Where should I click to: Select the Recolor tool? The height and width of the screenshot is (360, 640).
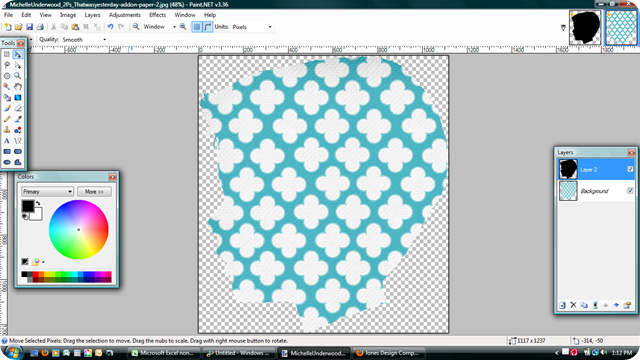[18, 130]
